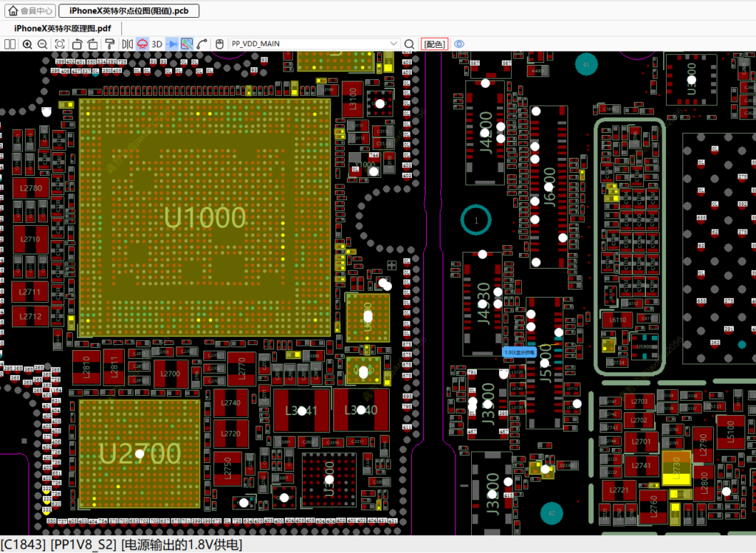Select the U1000 chip on the board
The height and width of the screenshot is (553, 756).
point(205,218)
